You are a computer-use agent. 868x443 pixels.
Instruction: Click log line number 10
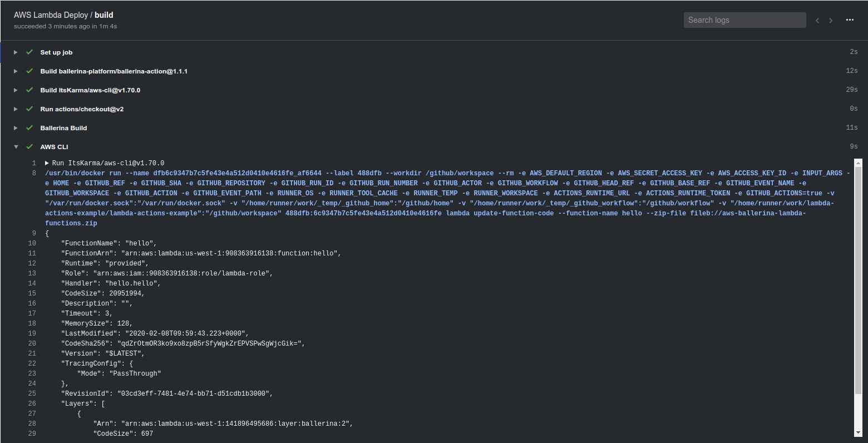[x=32, y=243]
